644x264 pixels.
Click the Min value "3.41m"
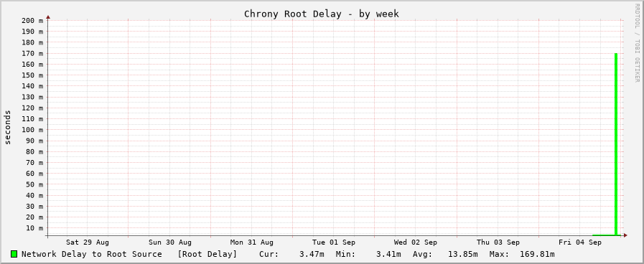tap(388, 254)
